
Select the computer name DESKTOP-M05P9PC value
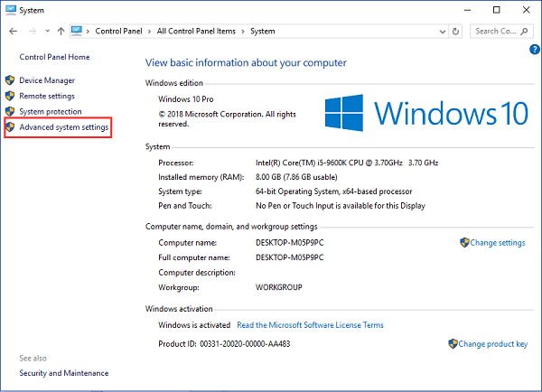pos(290,243)
